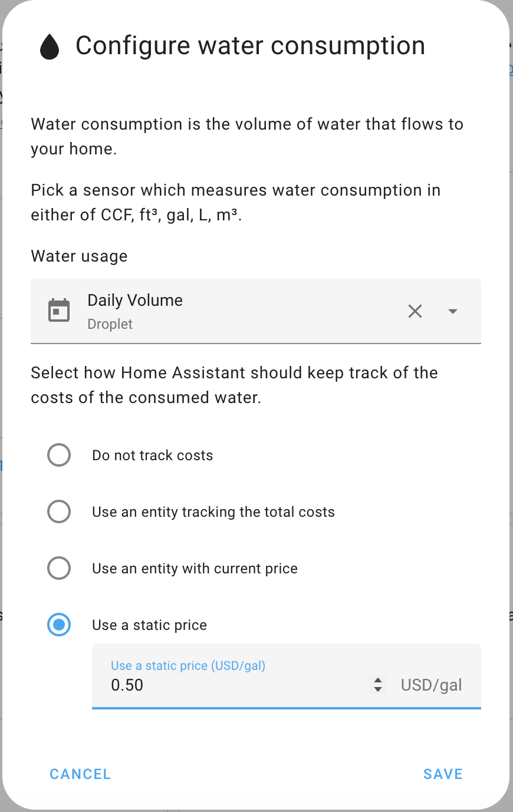Screen dimensions: 513x812
Task: Click the Droplet subtitle under Daily Volume
Action: pos(110,324)
